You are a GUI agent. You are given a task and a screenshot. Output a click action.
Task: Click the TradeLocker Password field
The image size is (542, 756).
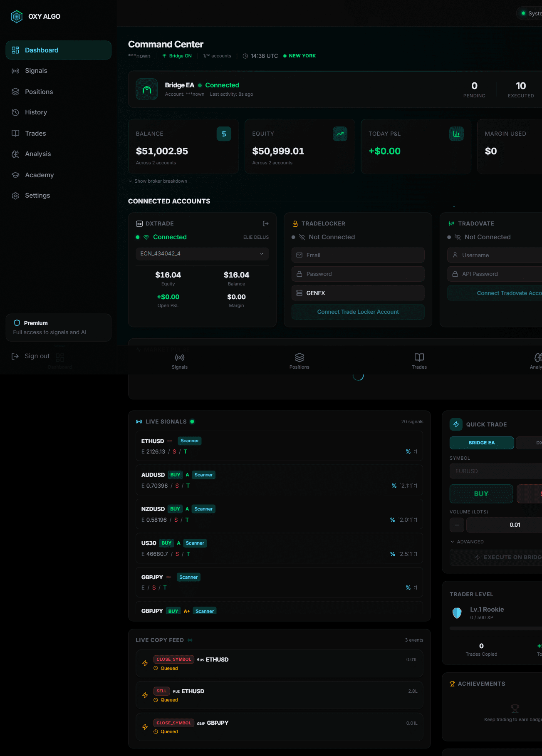(x=358, y=274)
